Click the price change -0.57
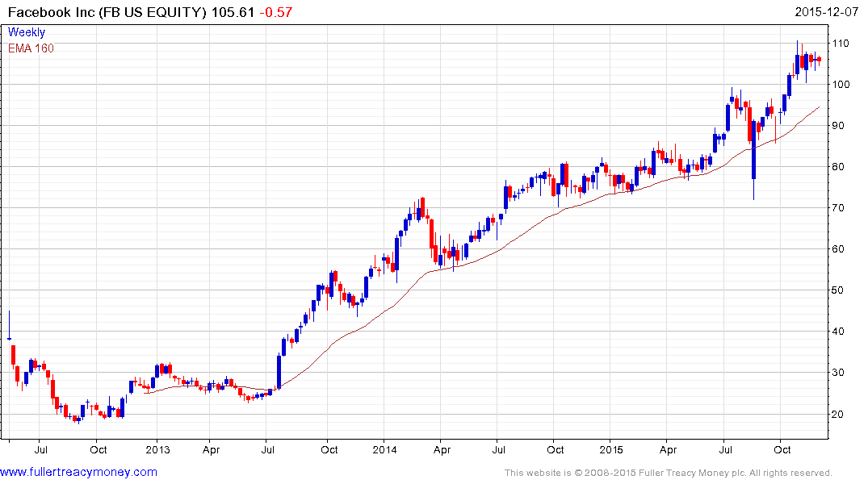Screen dimensions: 868x484 tap(275, 11)
